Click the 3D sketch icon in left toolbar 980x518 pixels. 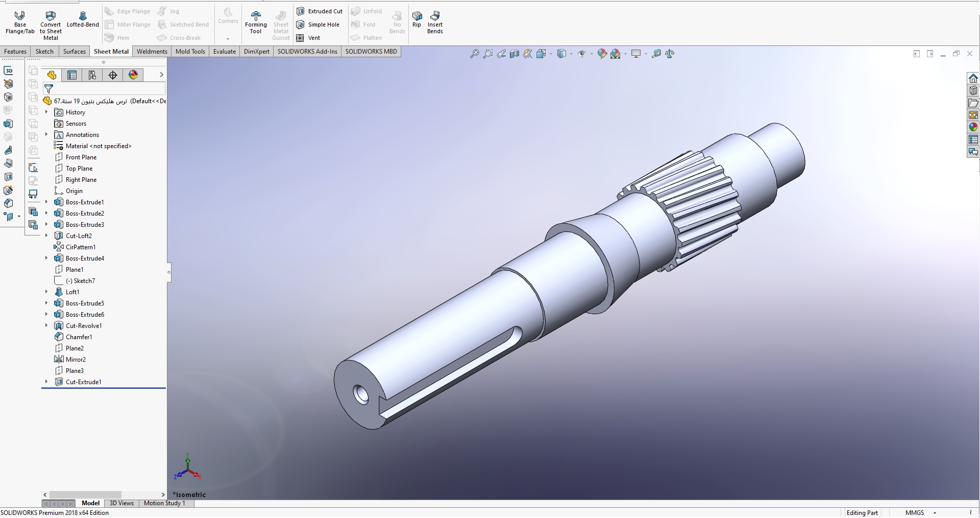[8, 70]
